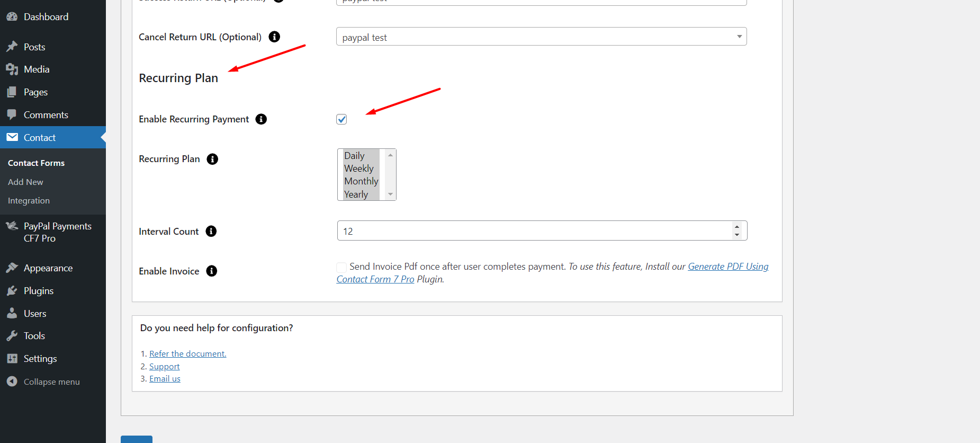The width and height of the screenshot is (980, 443).
Task: Increase Interval Count with up arrow
Action: click(737, 227)
